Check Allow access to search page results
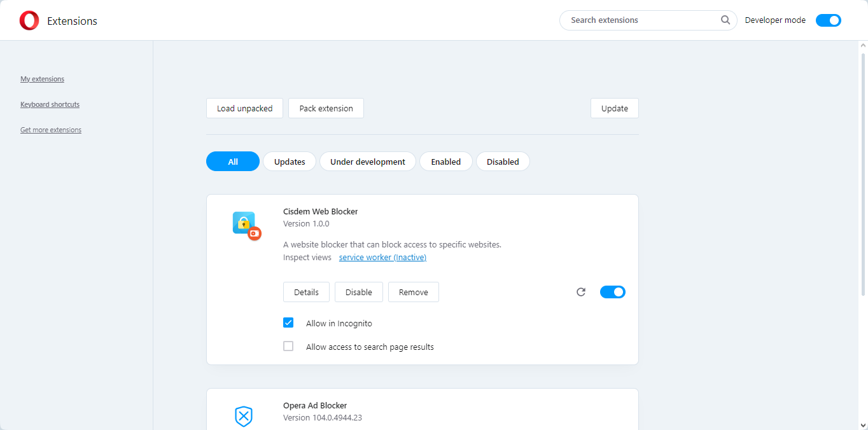This screenshot has width=868, height=430. click(288, 347)
